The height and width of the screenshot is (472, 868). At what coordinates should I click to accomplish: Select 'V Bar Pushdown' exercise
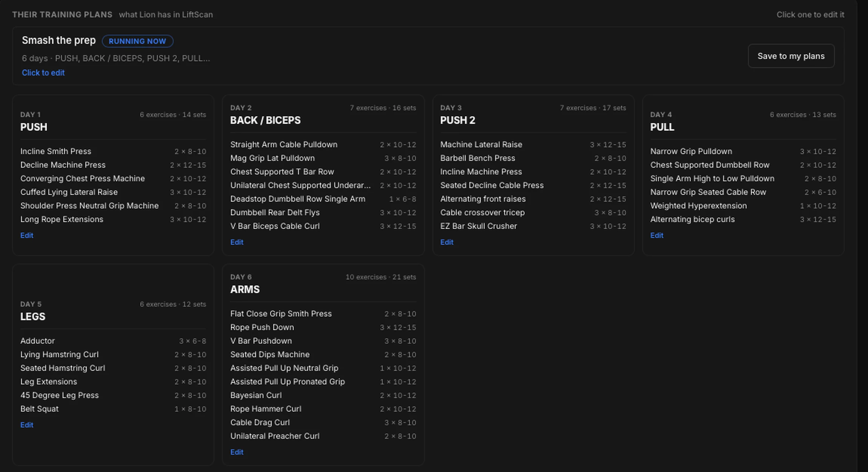coord(323,341)
